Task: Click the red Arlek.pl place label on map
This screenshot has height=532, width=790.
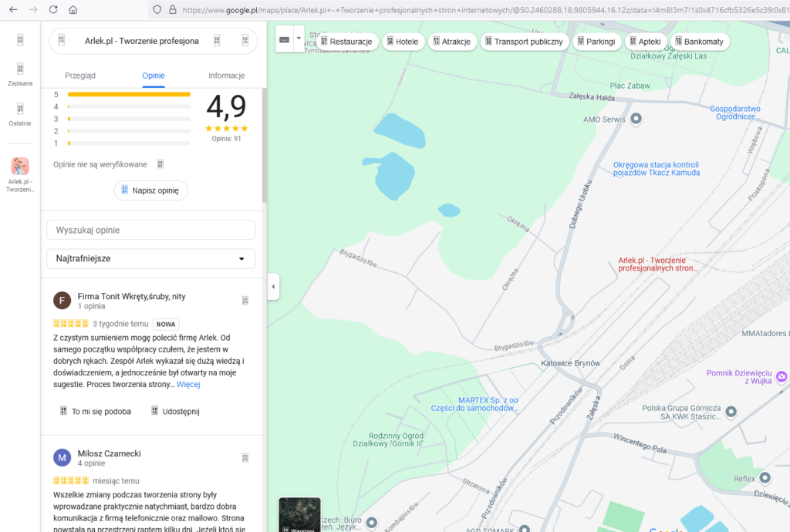Action: click(x=657, y=264)
